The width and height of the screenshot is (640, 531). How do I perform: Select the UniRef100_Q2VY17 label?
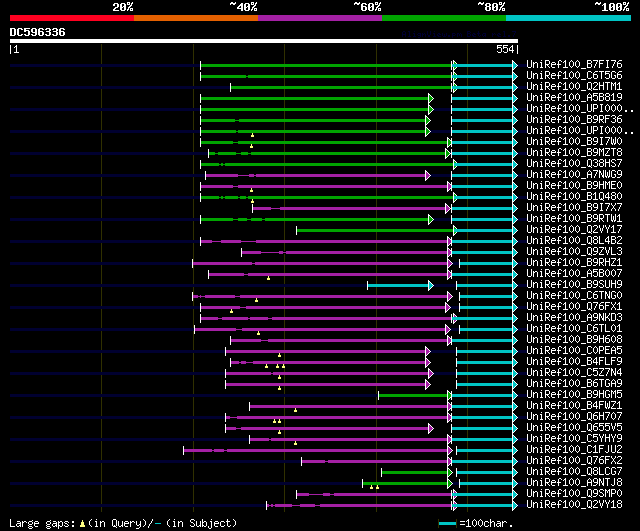(x=574, y=230)
